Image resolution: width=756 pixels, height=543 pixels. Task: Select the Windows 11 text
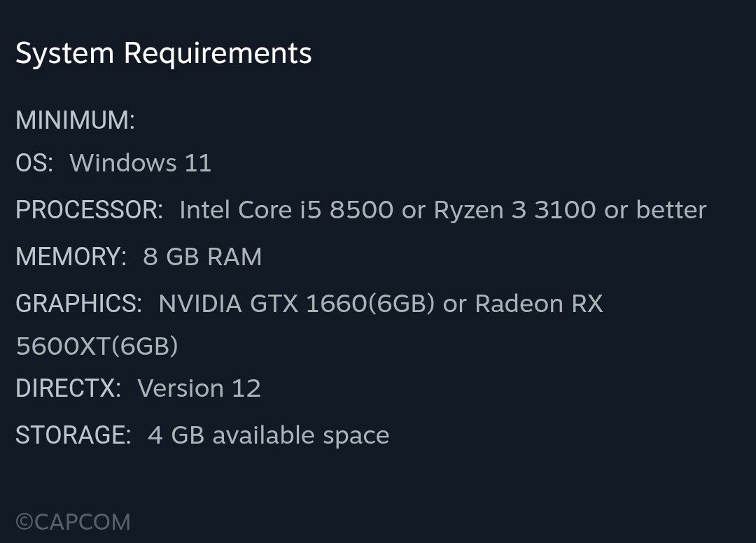(x=140, y=163)
